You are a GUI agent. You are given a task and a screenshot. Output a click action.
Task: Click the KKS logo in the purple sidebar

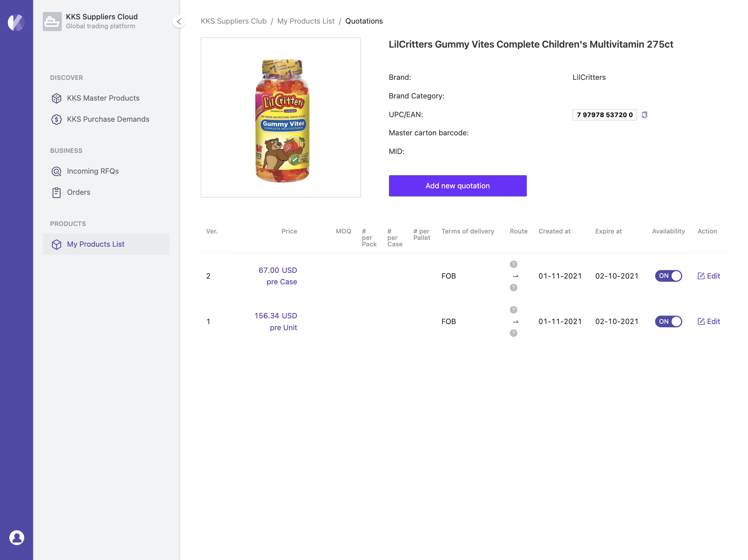coord(16,22)
